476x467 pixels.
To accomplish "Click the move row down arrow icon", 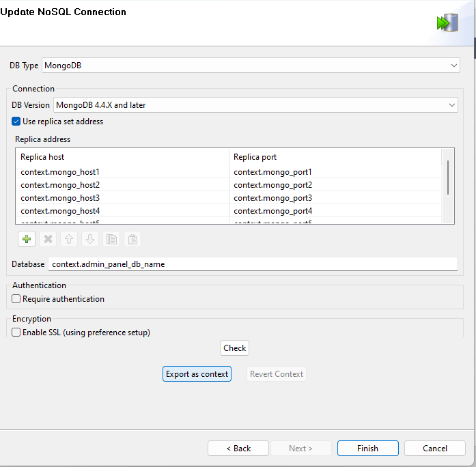I will coord(90,240).
